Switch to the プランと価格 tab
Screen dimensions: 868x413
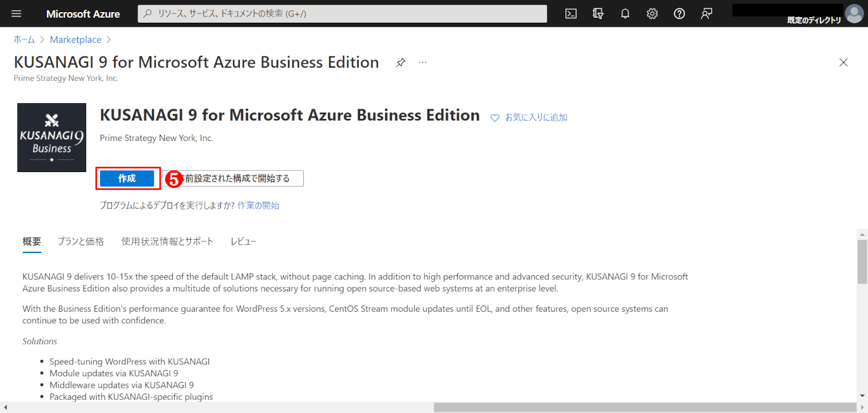pyautogui.click(x=81, y=241)
